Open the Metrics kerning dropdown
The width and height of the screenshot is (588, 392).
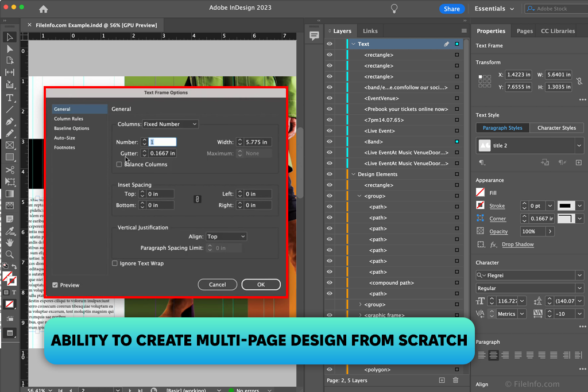(522, 314)
